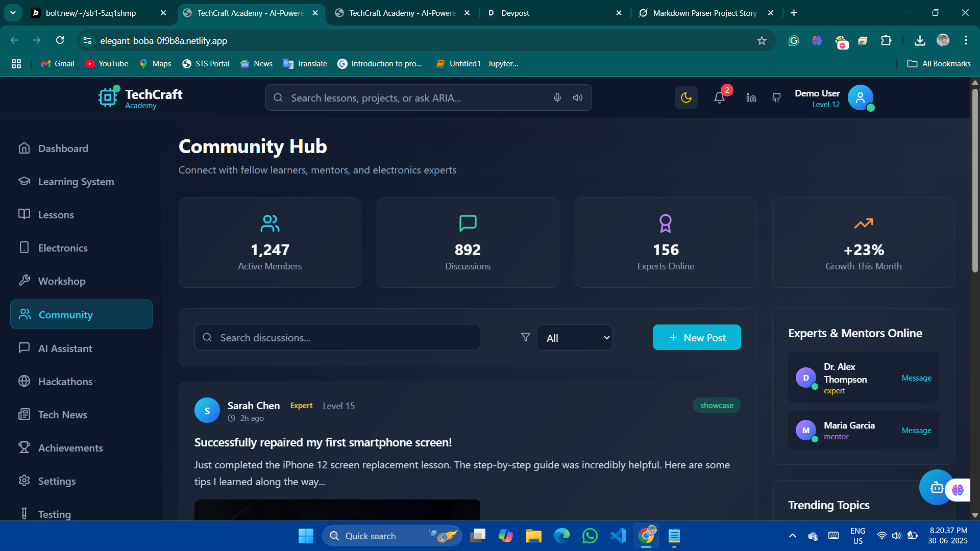Screen dimensions: 980x551
Task: Click the Search discussions field
Action: point(337,337)
